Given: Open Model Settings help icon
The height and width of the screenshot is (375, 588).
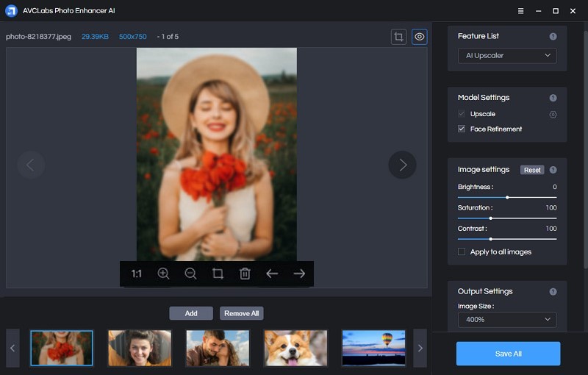Looking at the screenshot, I should coord(553,98).
